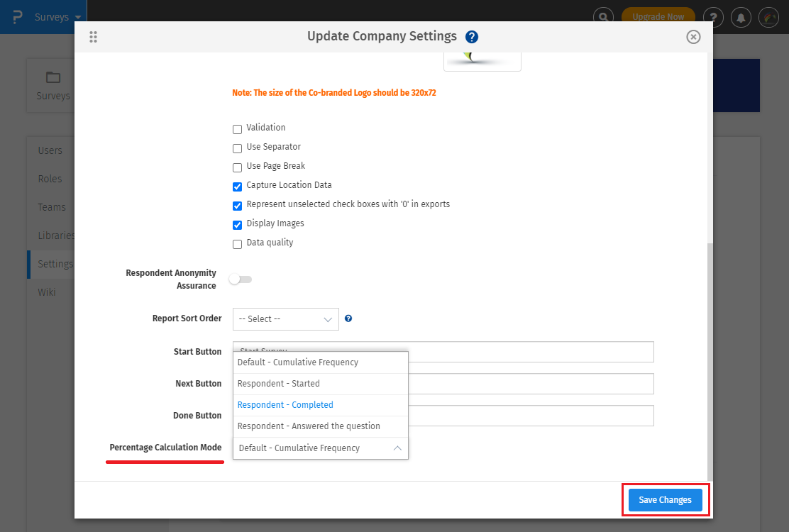Image resolution: width=789 pixels, height=532 pixels.
Task: Close the Update Company Settings dialog
Action: (693, 37)
